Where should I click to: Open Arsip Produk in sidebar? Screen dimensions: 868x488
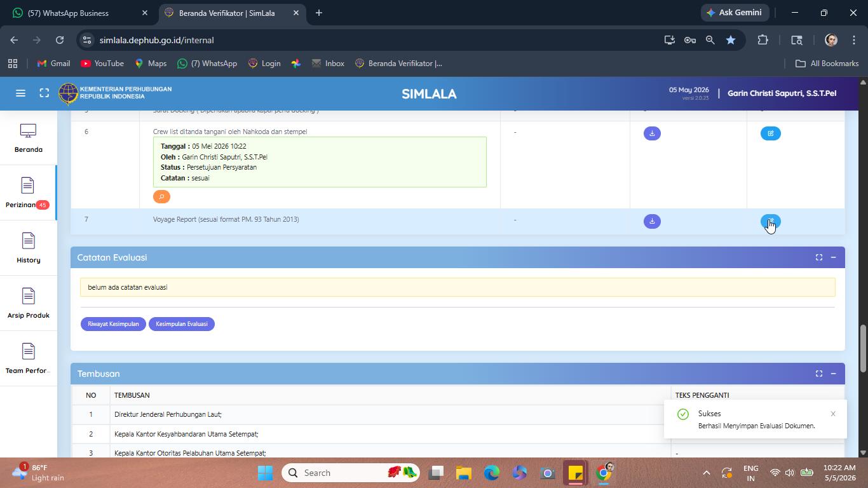point(28,303)
